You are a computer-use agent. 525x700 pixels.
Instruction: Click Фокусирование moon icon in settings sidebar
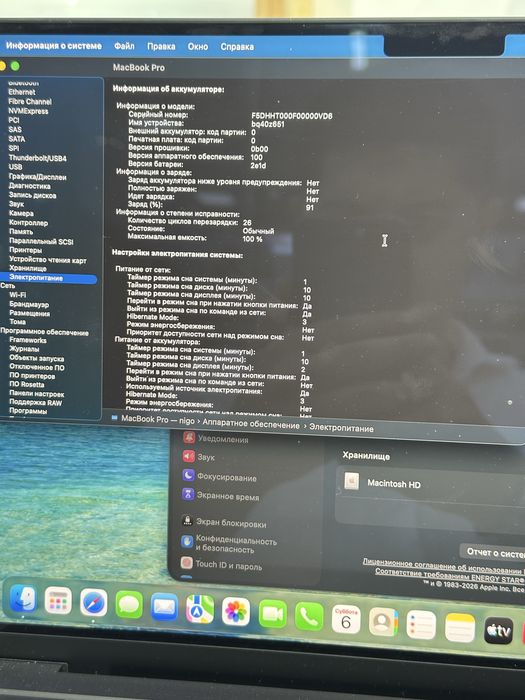pyautogui.click(x=188, y=475)
